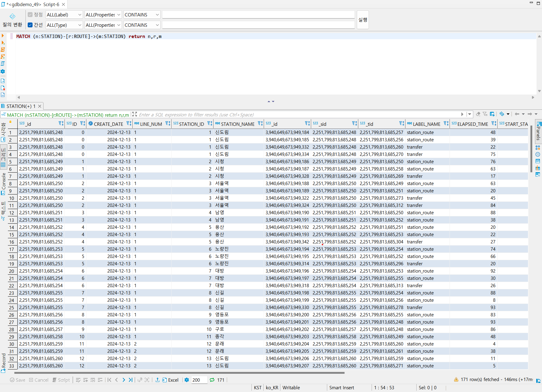Click the horizontal scrollbar under the result grid
This screenshot has width=542, height=392.
[x=179, y=373]
